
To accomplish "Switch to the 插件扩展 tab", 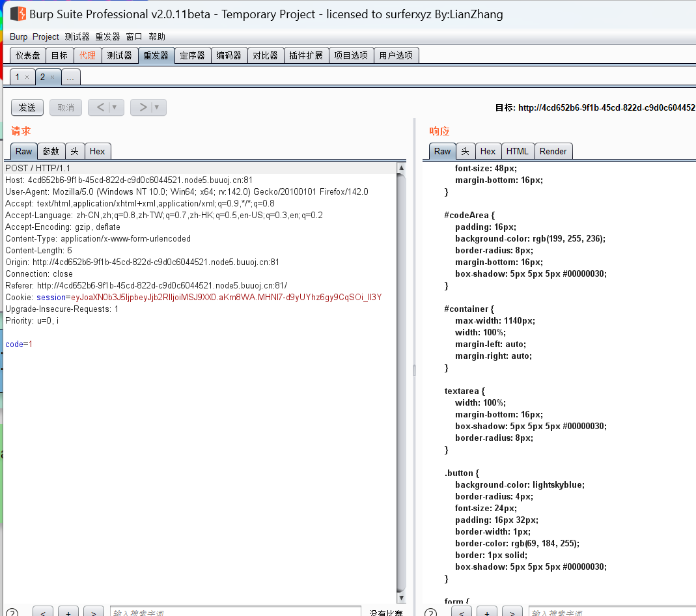I will [x=306, y=55].
